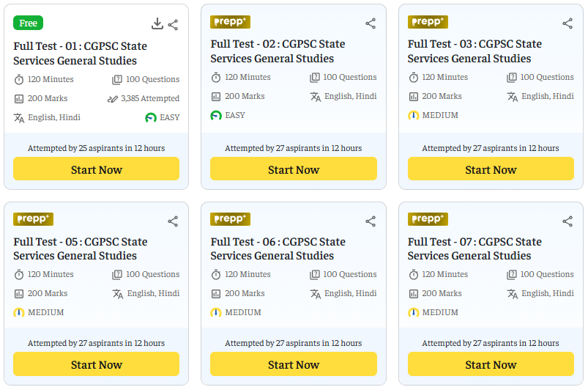Click 'Attempted by 27 aspirants' on Full Test - 07
The width and height of the screenshot is (588, 387).
click(491, 343)
